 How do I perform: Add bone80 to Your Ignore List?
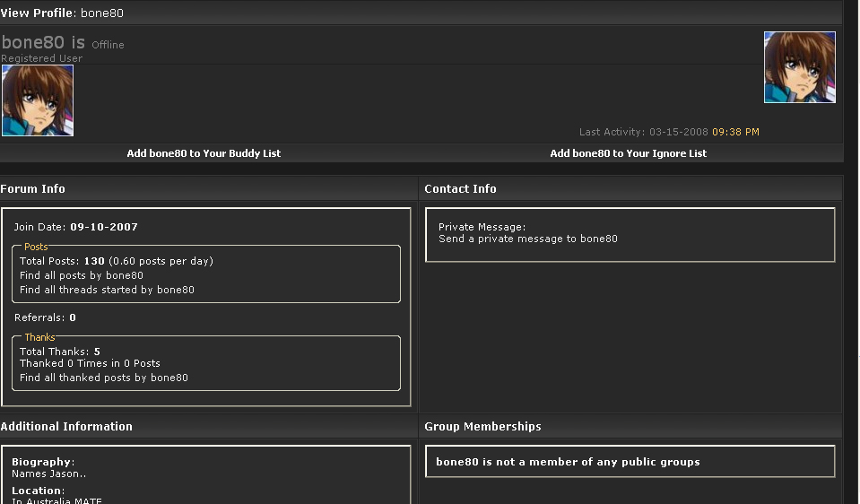pyautogui.click(x=628, y=153)
